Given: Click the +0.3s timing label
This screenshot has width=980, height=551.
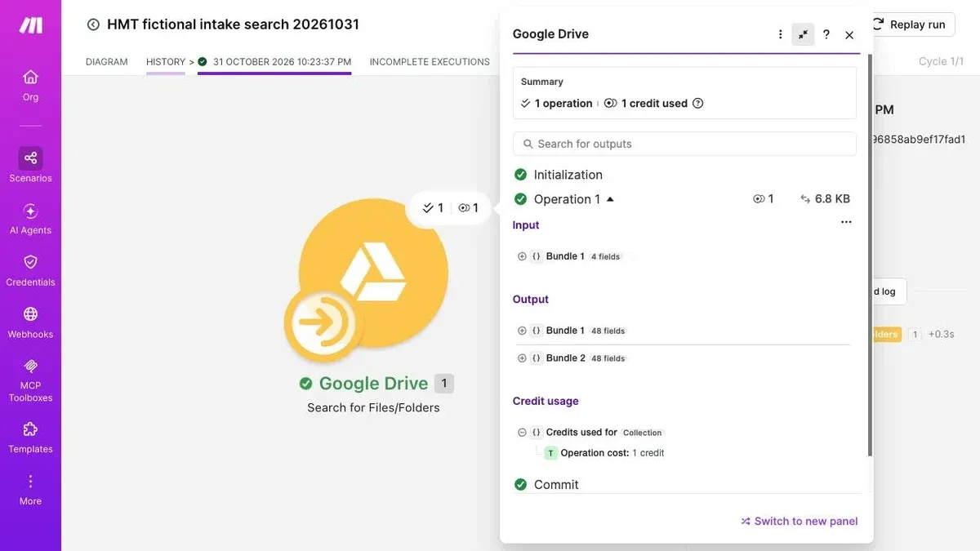Looking at the screenshot, I should point(942,334).
